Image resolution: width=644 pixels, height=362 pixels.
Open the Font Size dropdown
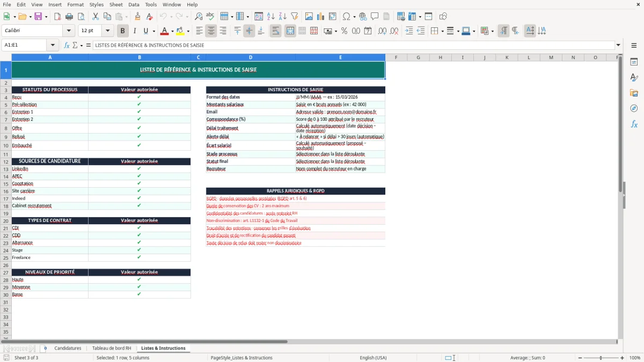107,31
